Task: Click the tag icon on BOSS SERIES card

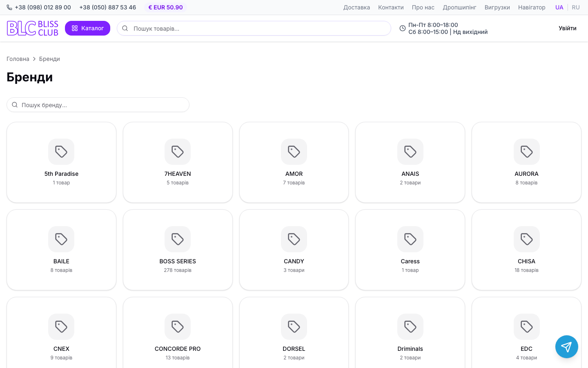Action: point(178,239)
